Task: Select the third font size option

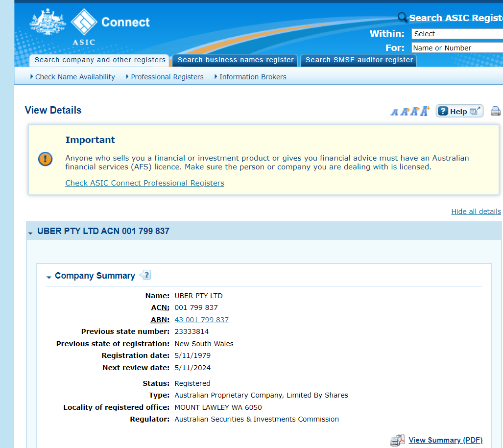Action: click(415, 111)
